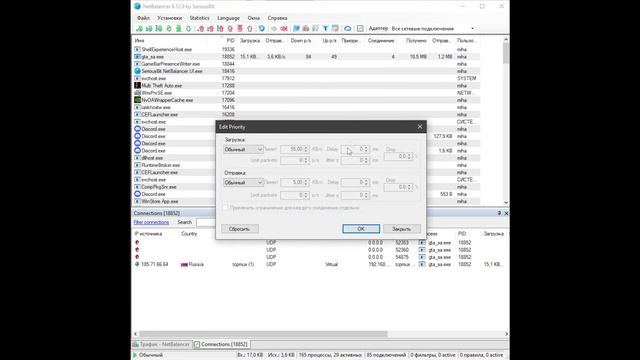Click the Search field in Connections panel

point(206,222)
